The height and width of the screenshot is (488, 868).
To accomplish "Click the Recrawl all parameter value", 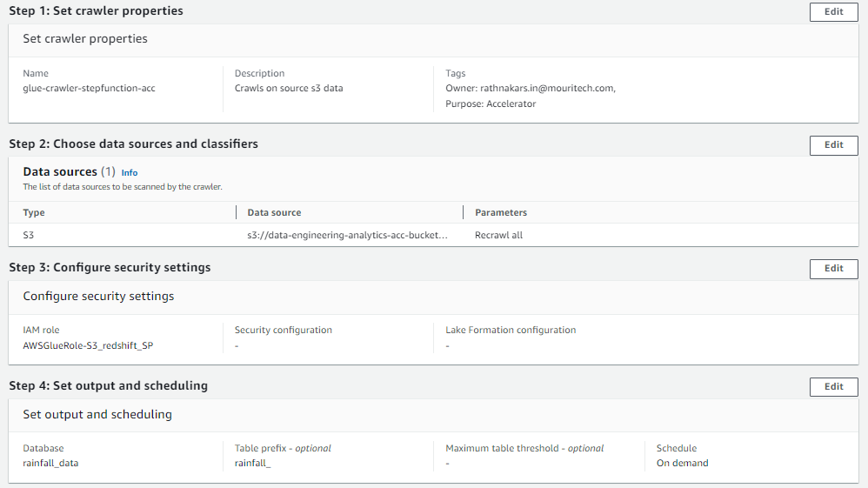I will coord(498,235).
